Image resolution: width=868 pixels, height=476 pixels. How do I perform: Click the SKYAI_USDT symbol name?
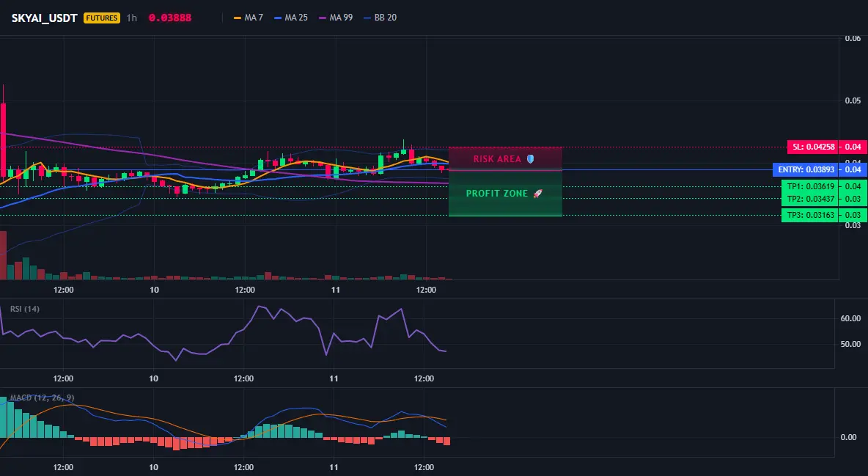(x=44, y=18)
